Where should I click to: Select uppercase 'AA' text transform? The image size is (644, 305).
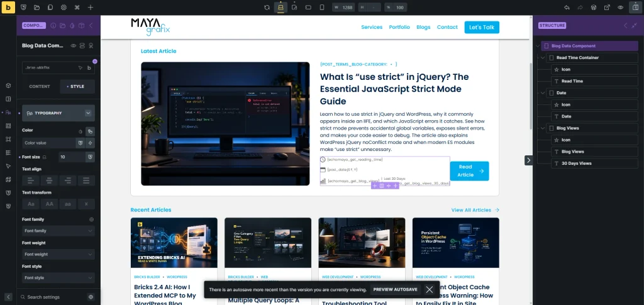tap(49, 204)
